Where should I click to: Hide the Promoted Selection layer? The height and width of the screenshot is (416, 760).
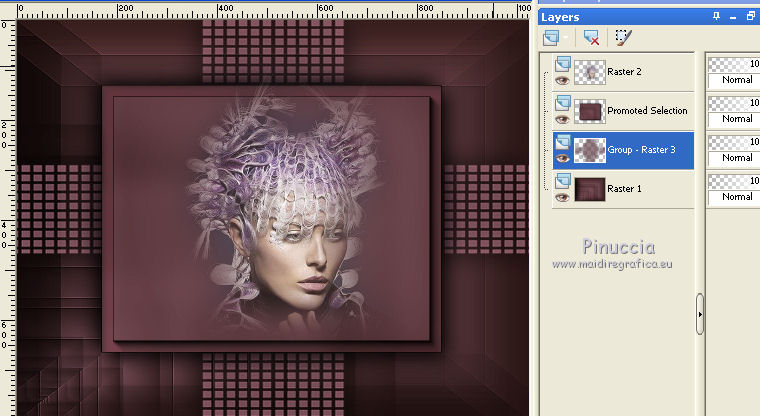point(562,119)
